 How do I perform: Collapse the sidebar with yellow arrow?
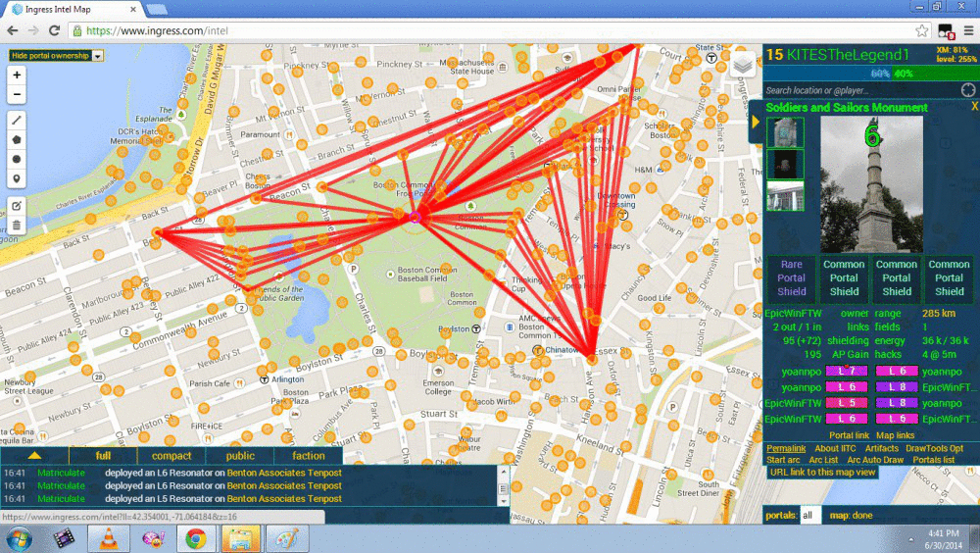(756, 123)
